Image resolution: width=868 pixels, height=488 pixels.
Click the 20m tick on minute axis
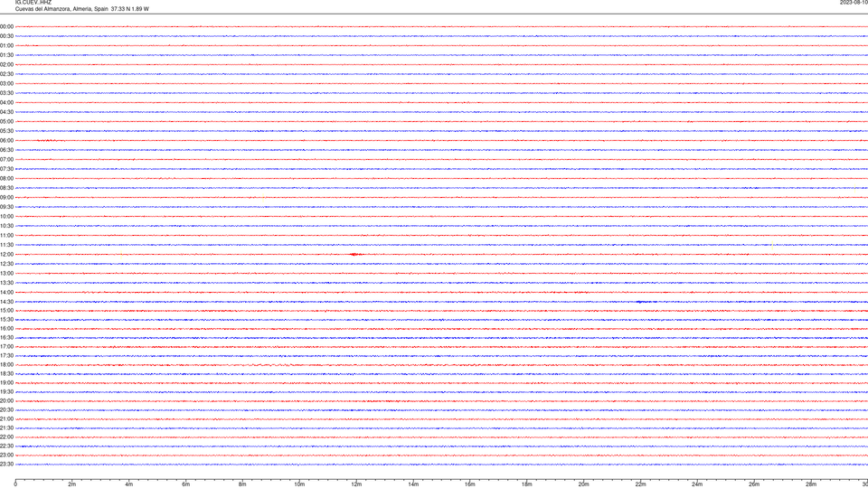pyautogui.click(x=583, y=484)
